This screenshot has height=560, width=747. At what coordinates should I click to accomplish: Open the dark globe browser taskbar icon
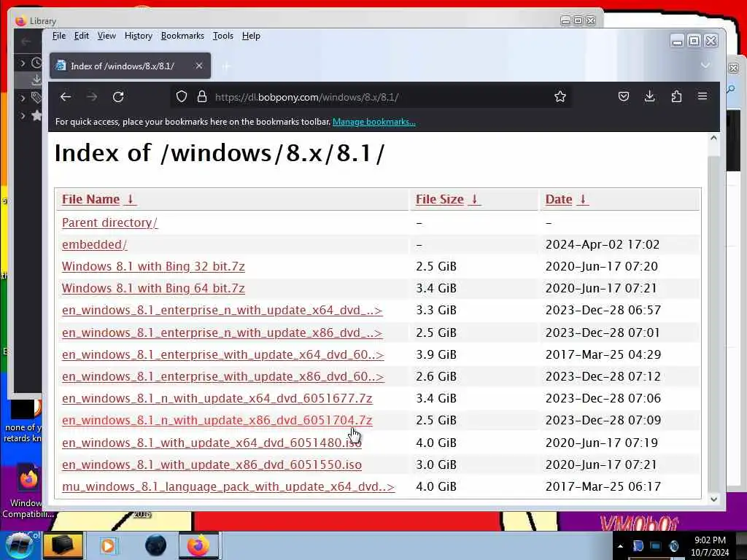[156, 545]
